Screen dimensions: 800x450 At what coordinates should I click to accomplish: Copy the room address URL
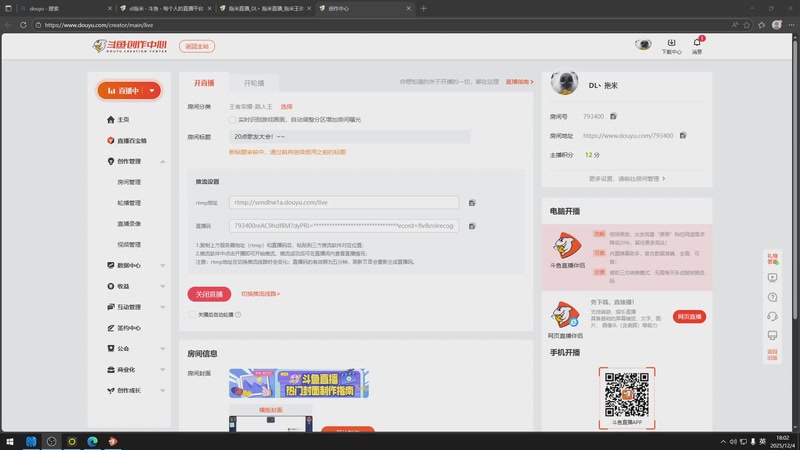[x=683, y=135]
